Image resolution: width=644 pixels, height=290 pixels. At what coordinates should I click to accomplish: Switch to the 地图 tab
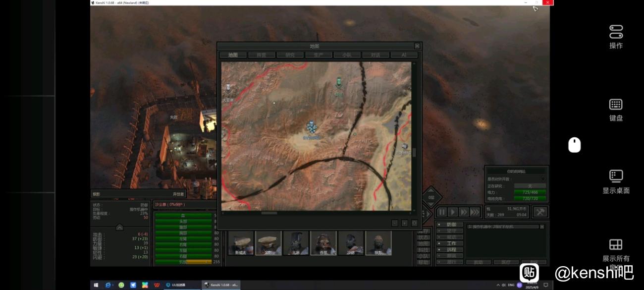[233, 55]
